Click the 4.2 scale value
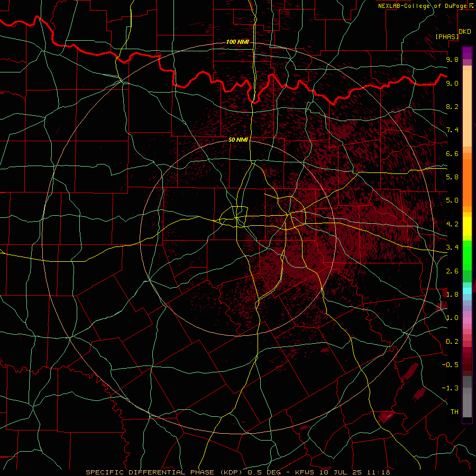The image size is (476, 476). coord(452,224)
